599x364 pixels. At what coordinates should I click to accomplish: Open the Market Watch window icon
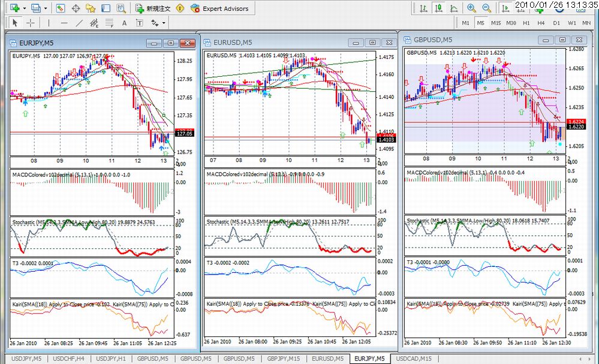(61, 8)
